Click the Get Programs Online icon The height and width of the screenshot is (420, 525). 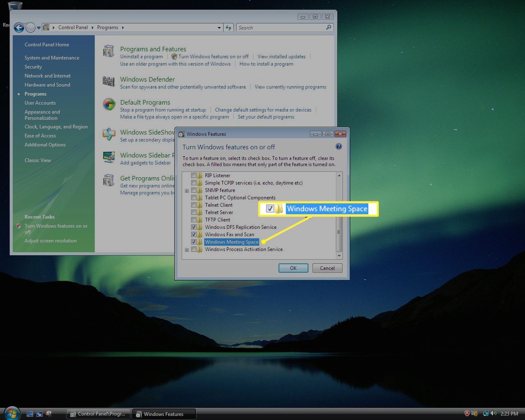pos(109,180)
